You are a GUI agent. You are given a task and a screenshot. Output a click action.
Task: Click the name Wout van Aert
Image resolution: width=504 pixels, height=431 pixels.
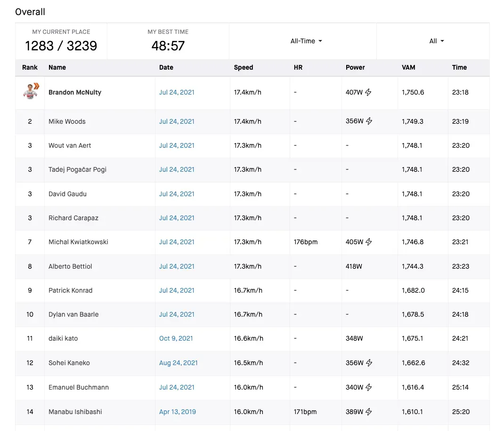coord(70,145)
